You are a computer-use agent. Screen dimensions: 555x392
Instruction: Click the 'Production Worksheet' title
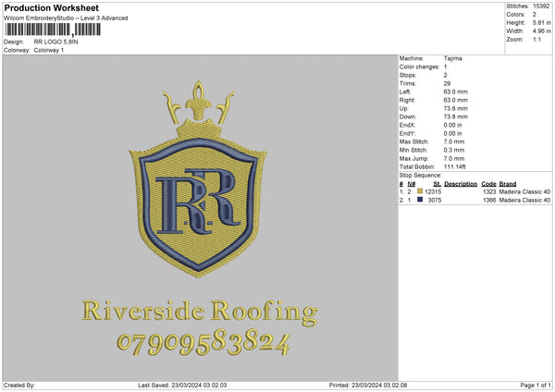point(51,7)
